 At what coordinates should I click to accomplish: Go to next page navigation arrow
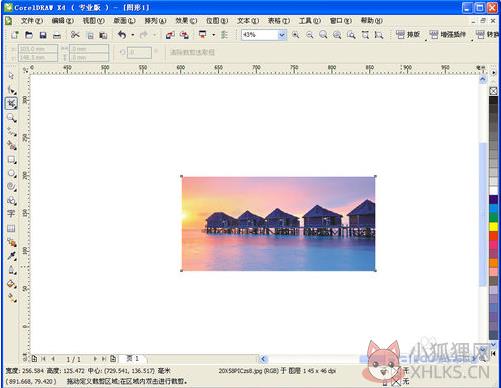(x=95, y=359)
